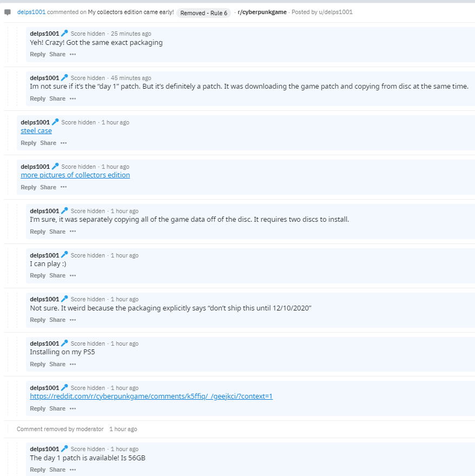Open the three-dot menu under the 'day 1 patch' 45 minutes comment

click(73, 98)
